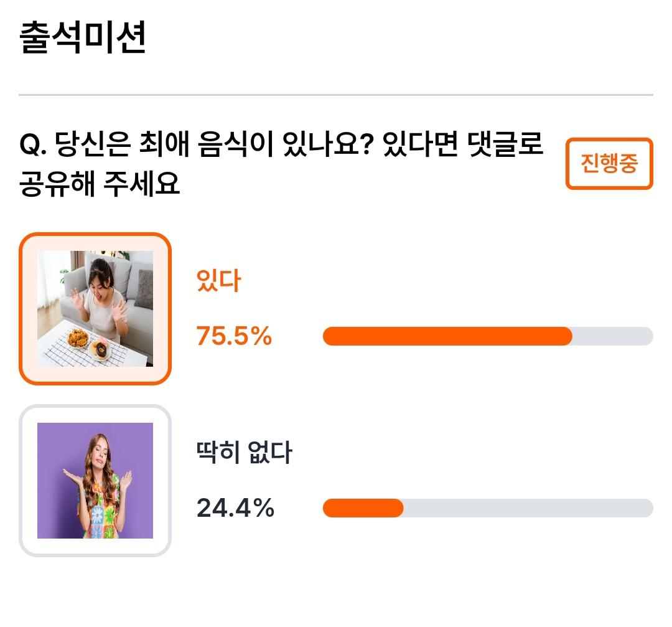Choose the orange 있다 answer label
Viewport: 672px width, 627px height.
218,280
